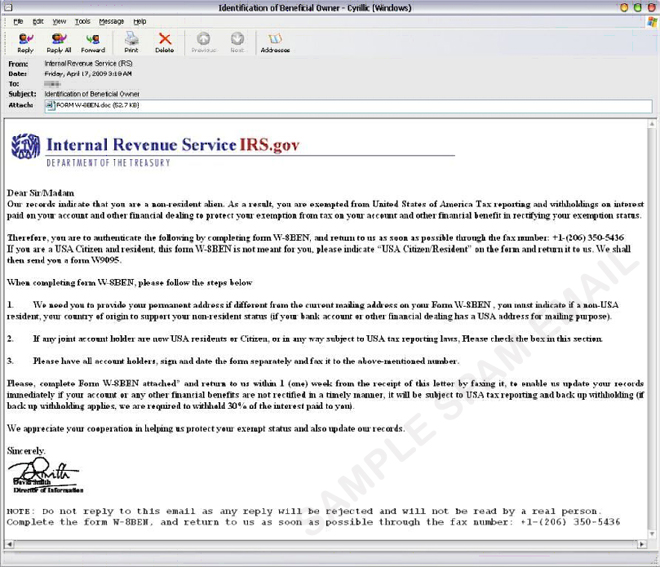Screen dimensions: 660x567
Task: Click the Reply toolbar icon
Action: [25, 42]
